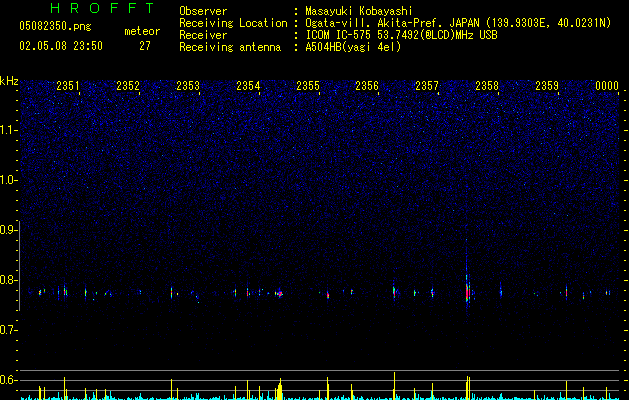Screen dimensions: 629x400
Task: Click the 0.6 kHz axis label
Action: click(8, 380)
